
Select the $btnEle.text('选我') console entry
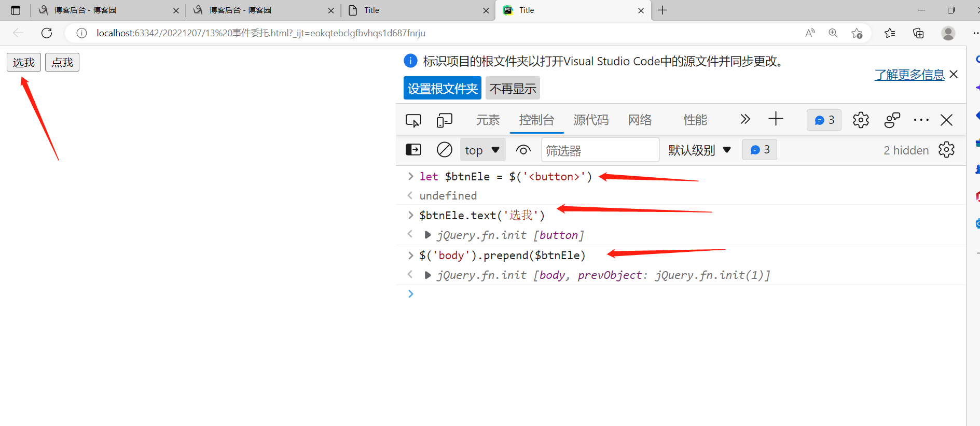[x=482, y=215]
